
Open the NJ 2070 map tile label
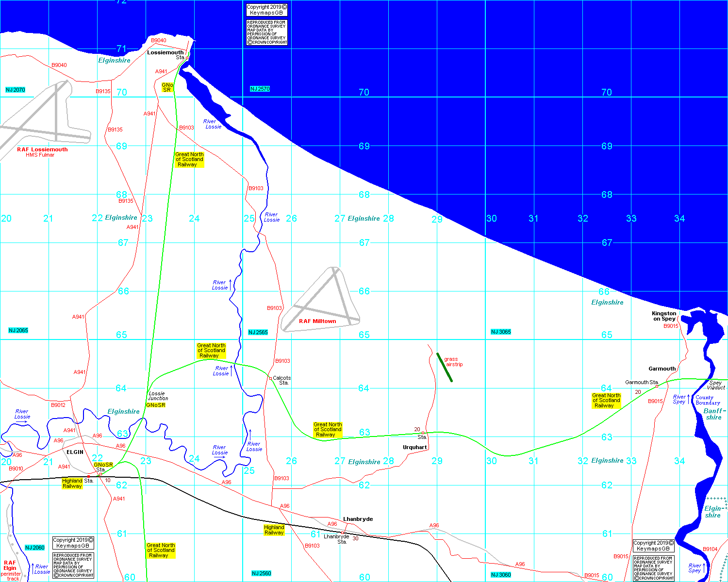click(x=15, y=90)
